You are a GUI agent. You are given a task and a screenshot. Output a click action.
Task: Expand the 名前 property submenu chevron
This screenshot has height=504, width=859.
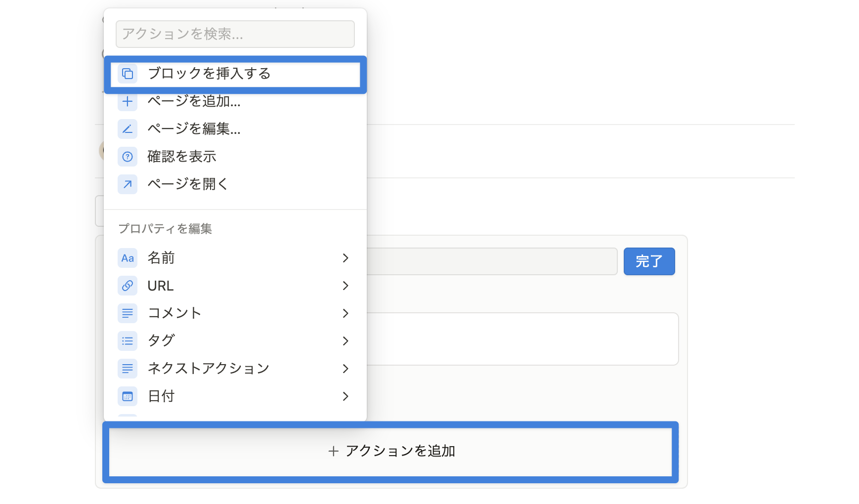pos(345,258)
